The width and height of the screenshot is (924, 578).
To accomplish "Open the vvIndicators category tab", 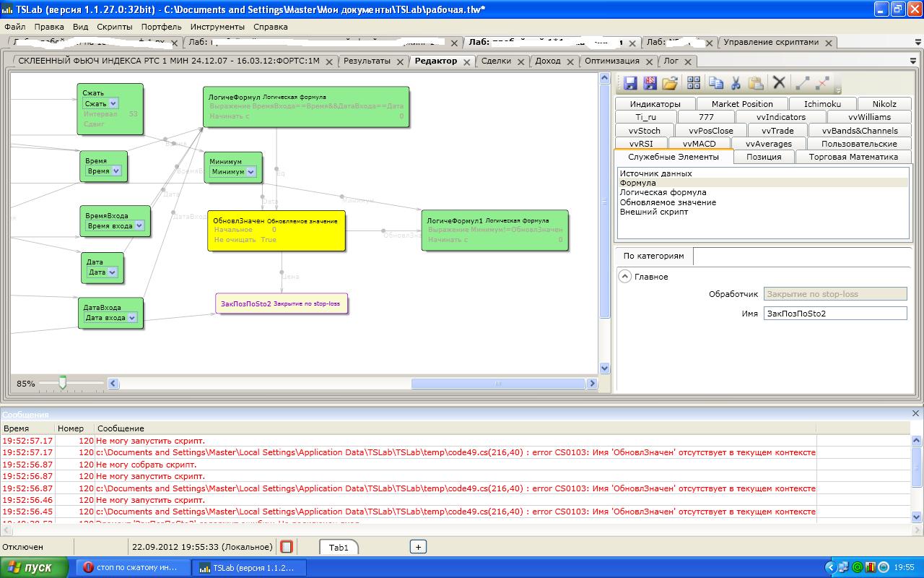I will [780, 117].
